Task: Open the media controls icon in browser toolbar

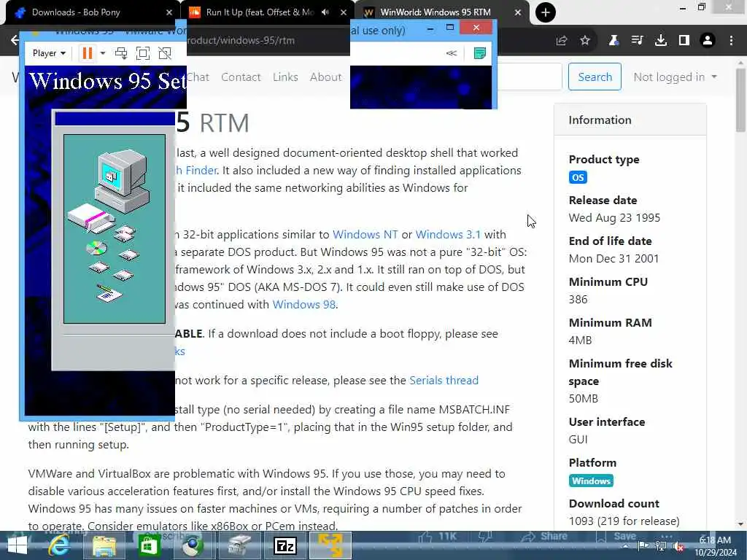Action: 637,41
